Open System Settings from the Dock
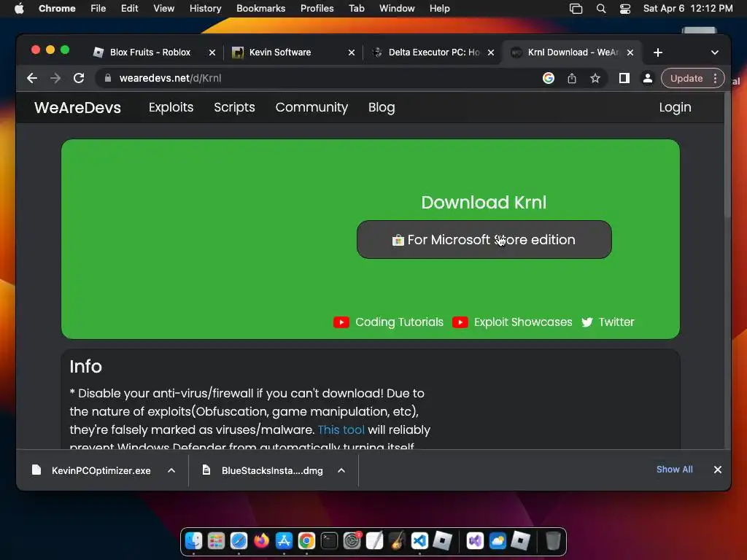This screenshot has width=747, height=560. coord(352,541)
